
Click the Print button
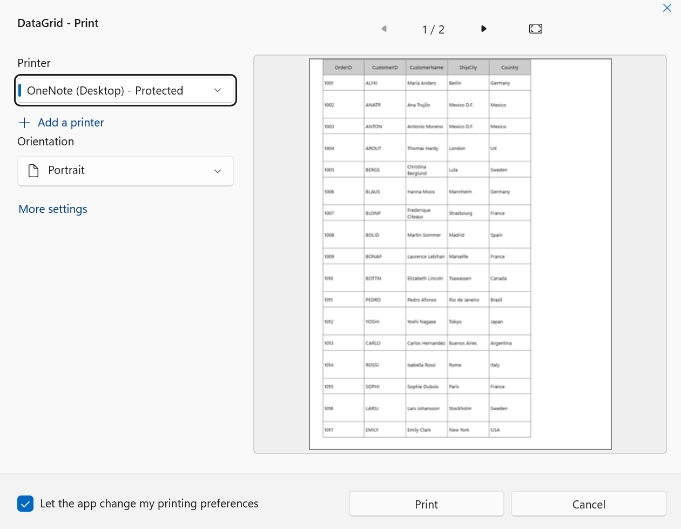click(426, 504)
